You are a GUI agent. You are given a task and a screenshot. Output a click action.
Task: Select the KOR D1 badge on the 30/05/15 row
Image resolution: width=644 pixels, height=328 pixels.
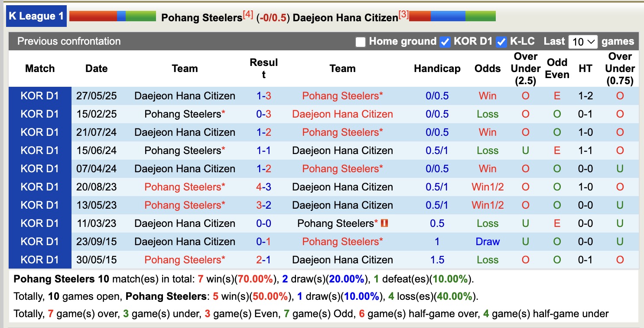click(40, 259)
